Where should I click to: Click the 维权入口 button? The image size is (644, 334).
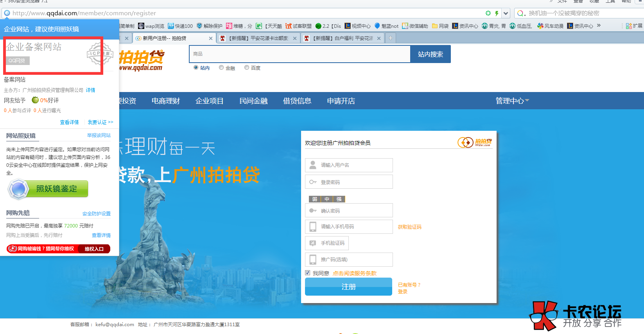(94, 249)
